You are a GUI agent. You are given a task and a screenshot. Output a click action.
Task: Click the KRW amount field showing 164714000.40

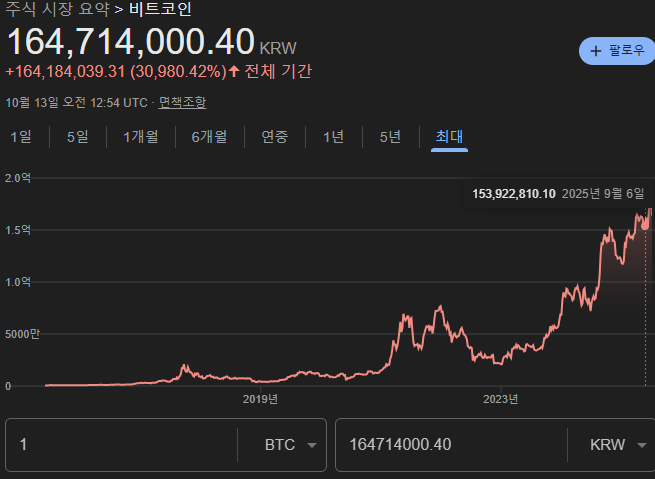click(450, 445)
